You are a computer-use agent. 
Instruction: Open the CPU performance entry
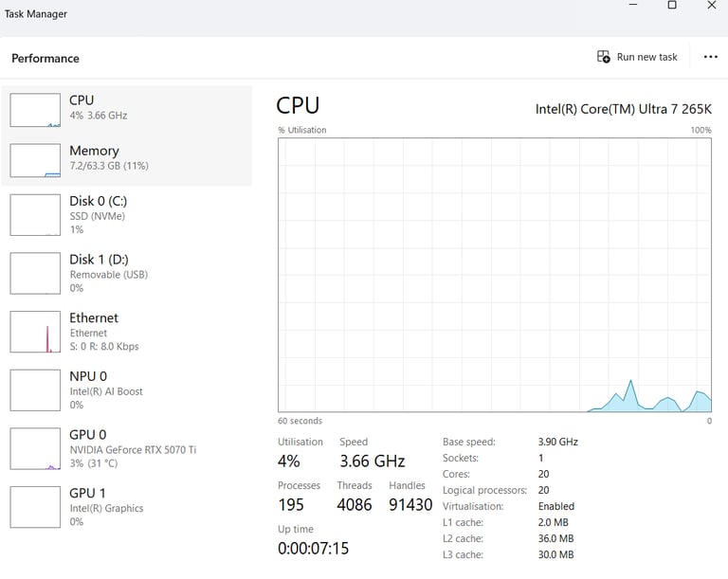[127, 111]
